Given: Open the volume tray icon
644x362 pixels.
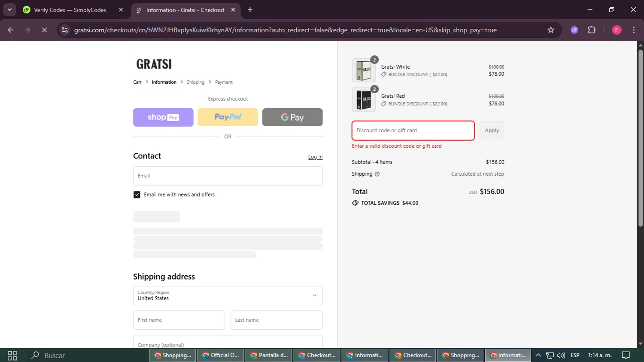Looking at the screenshot, I should pos(561,355).
